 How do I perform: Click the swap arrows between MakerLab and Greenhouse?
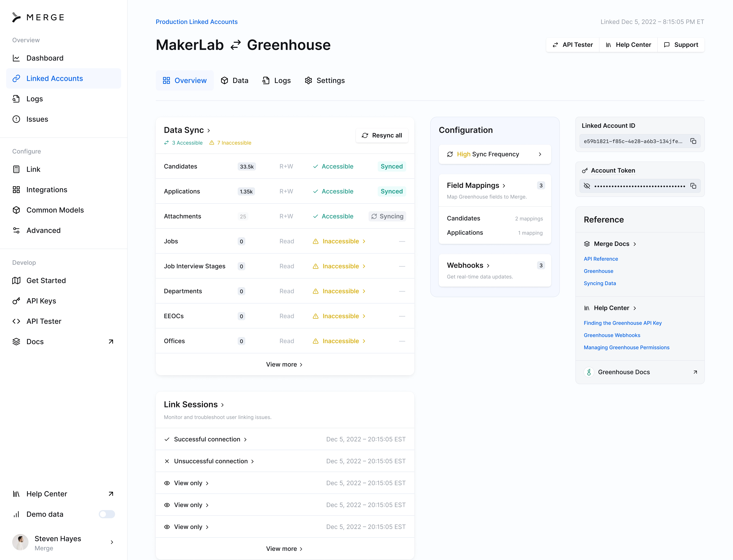(x=236, y=45)
